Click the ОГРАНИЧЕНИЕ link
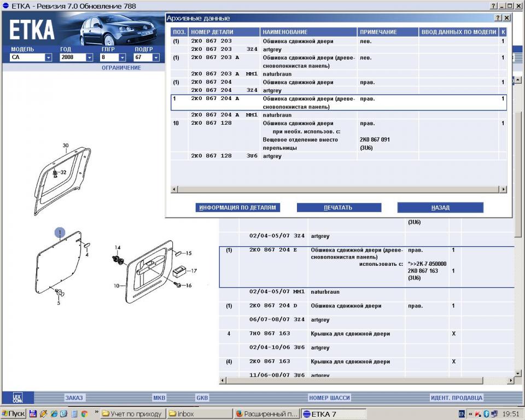The width and height of the screenshot is (525, 420). (121, 68)
